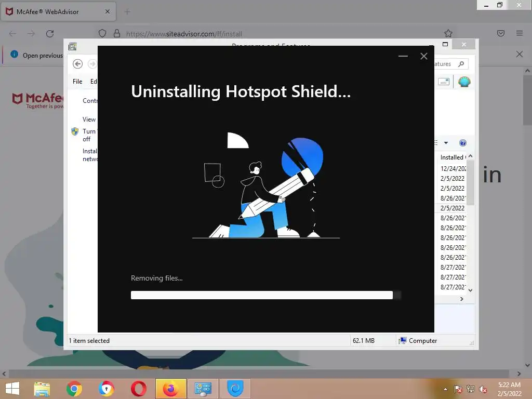Open the Windows Start button
This screenshot has height=399, width=532.
click(x=12, y=389)
